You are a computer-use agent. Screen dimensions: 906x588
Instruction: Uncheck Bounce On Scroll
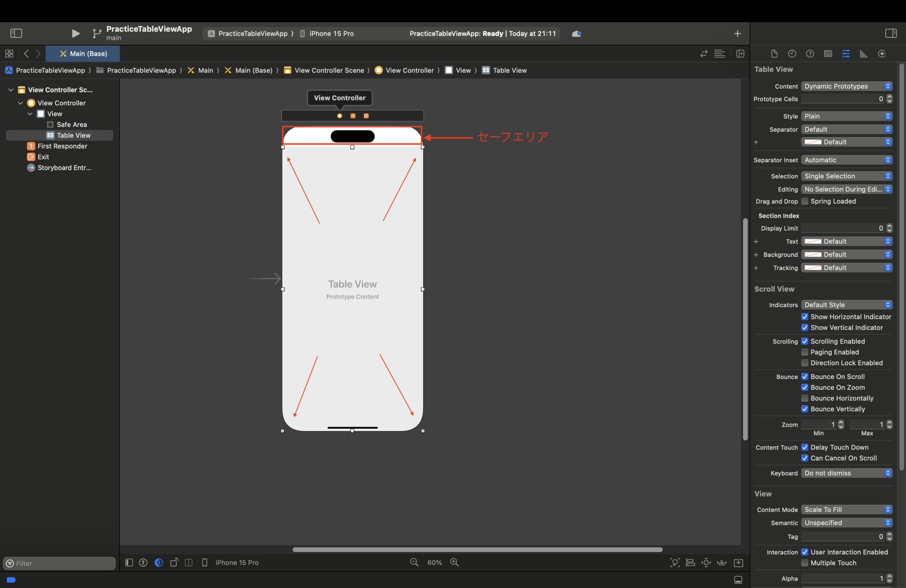coord(805,376)
